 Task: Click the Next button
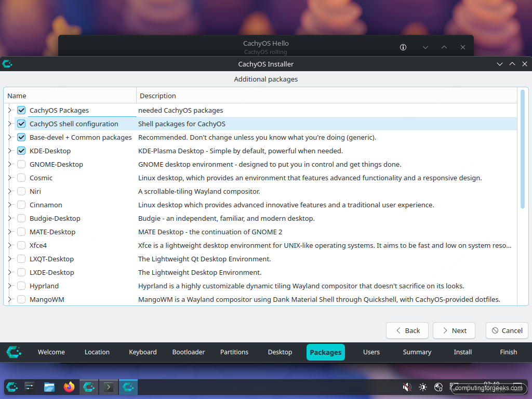(x=454, y=330)
